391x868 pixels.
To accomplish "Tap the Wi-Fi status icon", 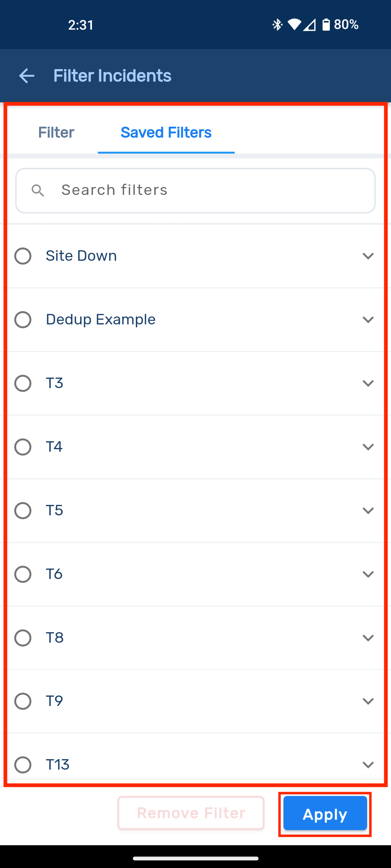I will coord(294,25).
